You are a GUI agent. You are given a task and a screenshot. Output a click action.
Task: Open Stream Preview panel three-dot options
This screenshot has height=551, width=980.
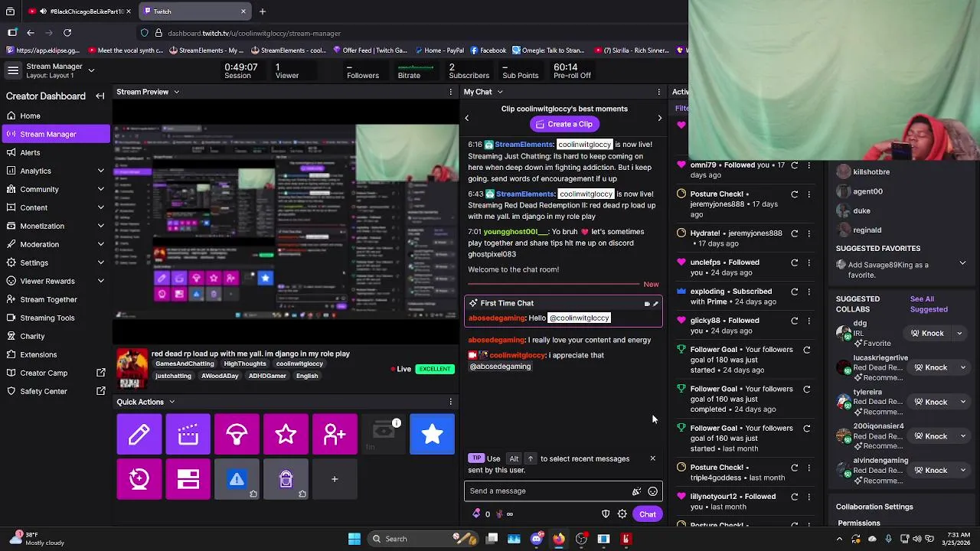[450, 92]
